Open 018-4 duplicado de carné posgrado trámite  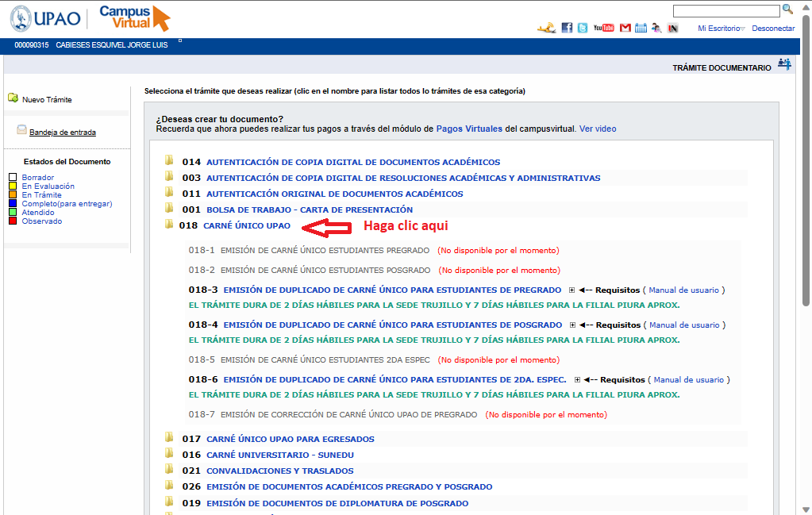(x=393, y=325)
